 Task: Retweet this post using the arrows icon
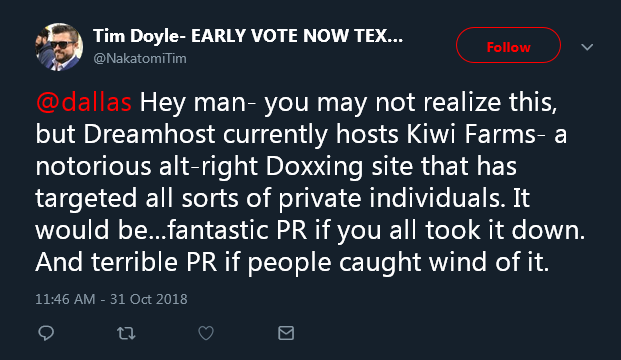coord(126,333)
